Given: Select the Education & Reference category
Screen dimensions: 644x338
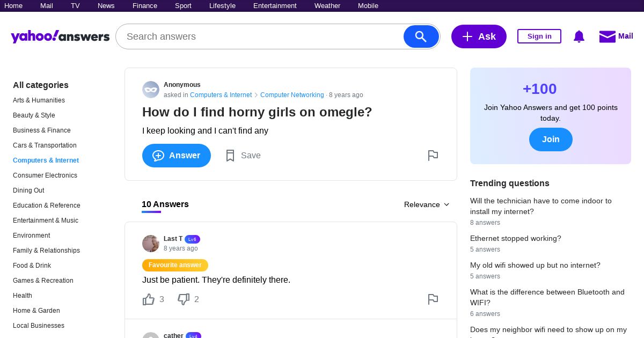Looking at the screenshot, I should click(x=47, y=205).
